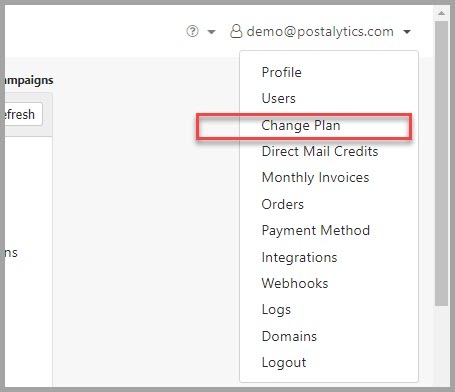Open Domains in the account menu
Viewport: 455px width, 392px height.
click(289, 336)
